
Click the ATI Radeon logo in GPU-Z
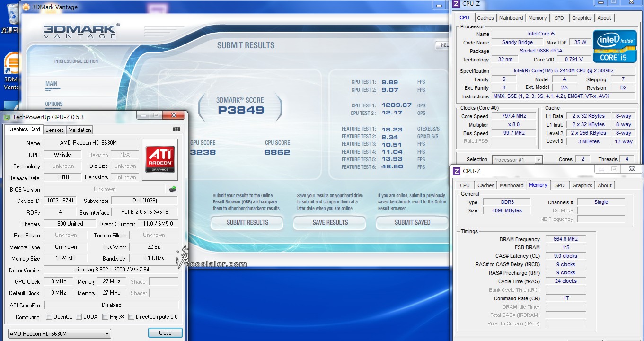tap(160, 158)
